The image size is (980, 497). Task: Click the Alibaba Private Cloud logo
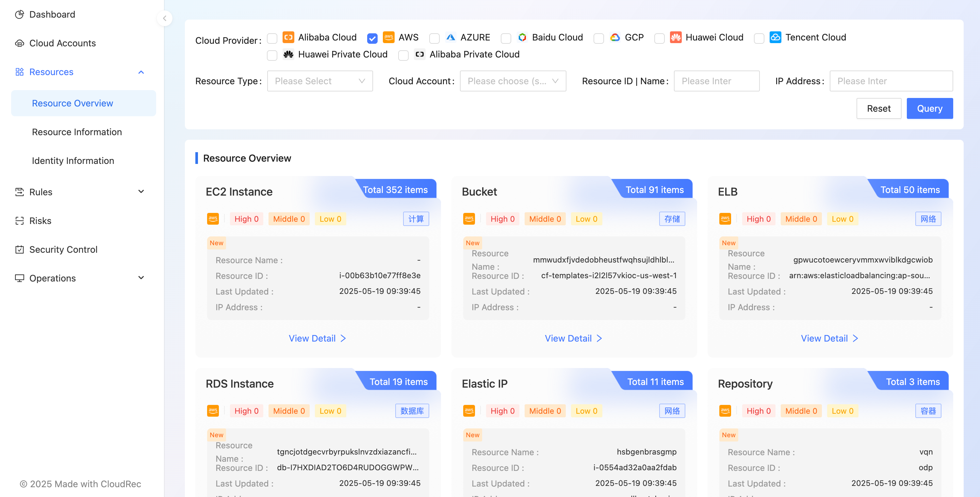(x=420, y=55)
